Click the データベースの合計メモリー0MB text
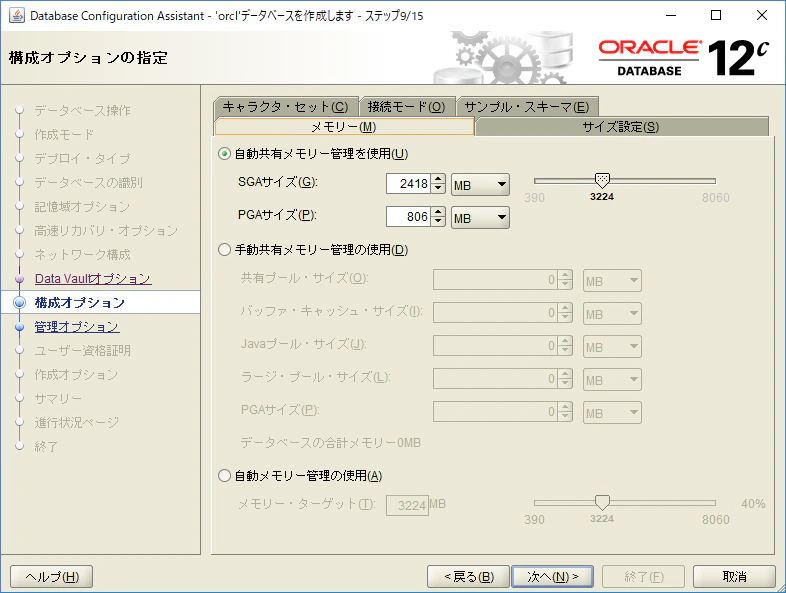Image resolution: width=786 pixels, height=593 pixels. (x=331, y=443)
